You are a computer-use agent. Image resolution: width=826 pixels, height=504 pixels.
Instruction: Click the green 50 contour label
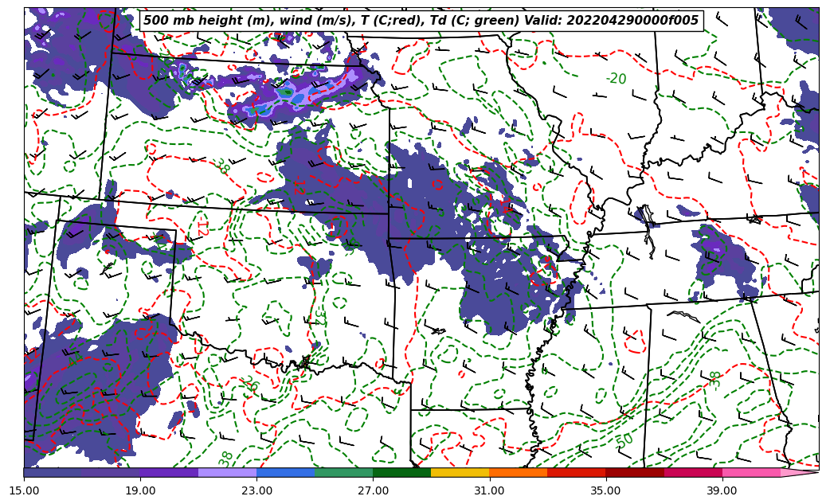coord(624,441)
